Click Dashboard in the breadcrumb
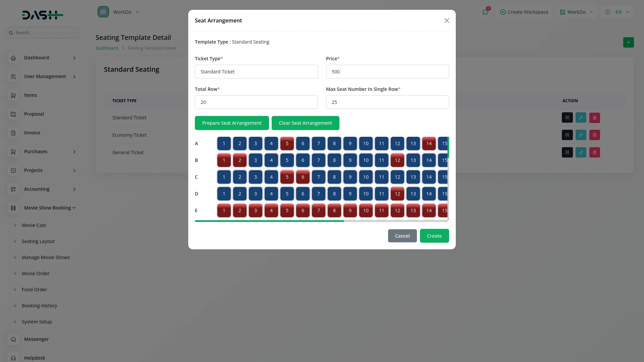This screenshot has height=362, width=644. [106, 48]
